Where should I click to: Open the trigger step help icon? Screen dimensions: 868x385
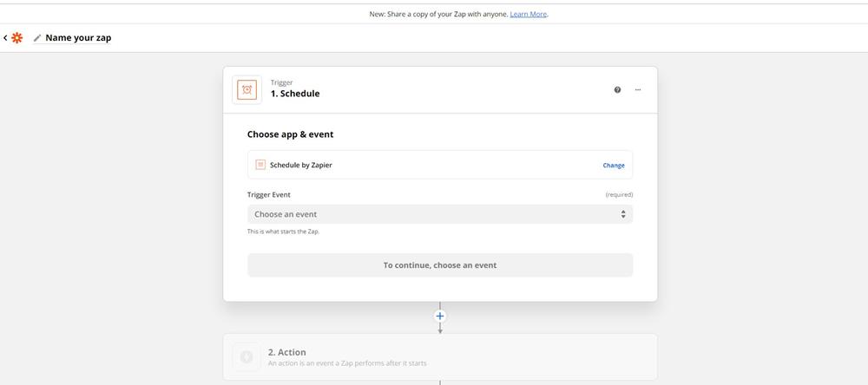click(617, 89)
